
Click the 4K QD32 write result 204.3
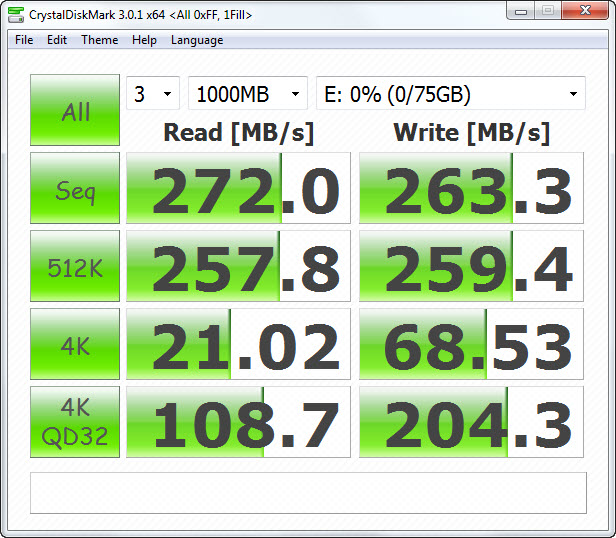[471, 422]
